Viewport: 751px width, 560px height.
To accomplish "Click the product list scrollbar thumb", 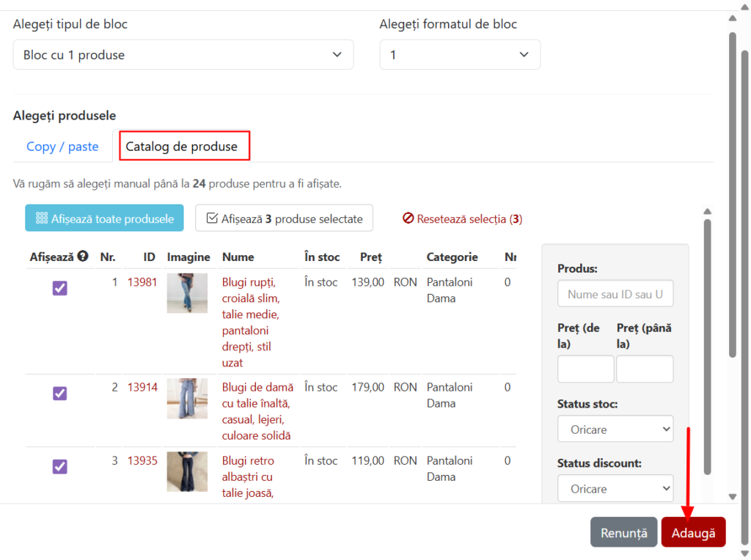I will click(708, 347).
